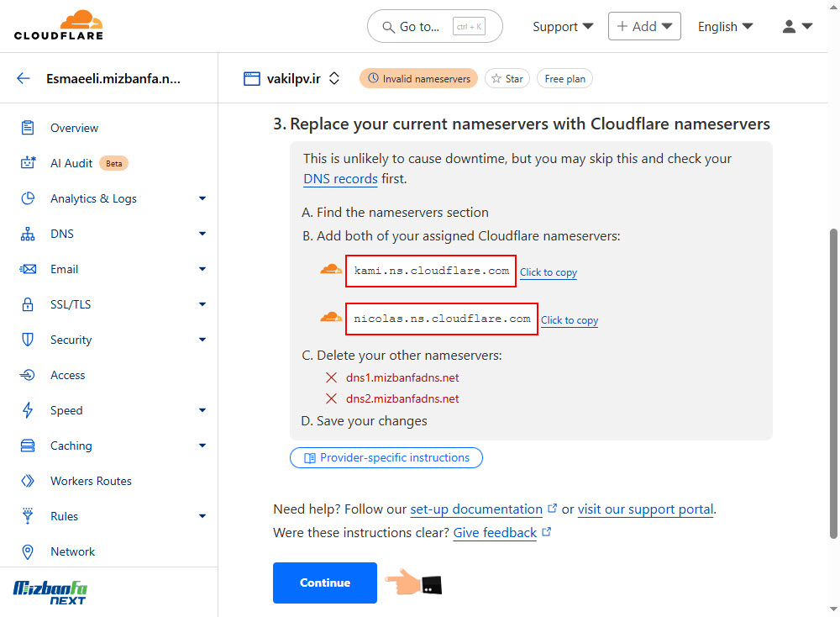Click the Workers Routes icon
840x617 pixels.
coord(28,481)
